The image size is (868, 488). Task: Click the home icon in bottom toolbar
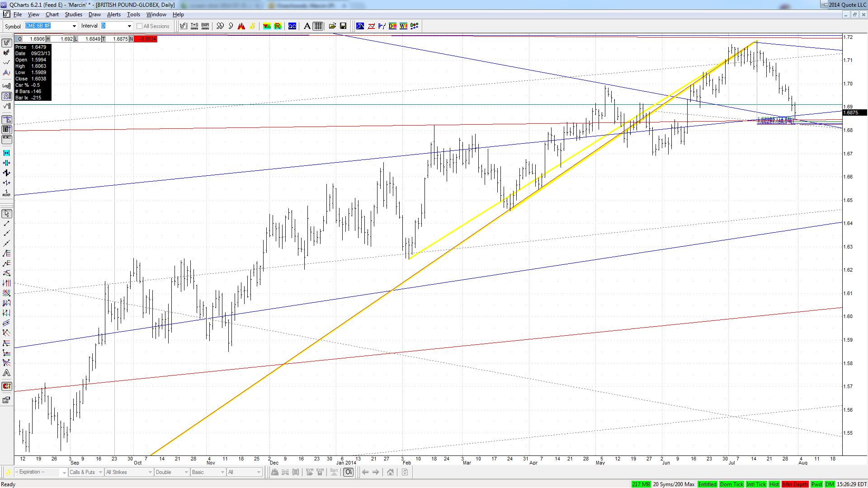pos(390,472)
